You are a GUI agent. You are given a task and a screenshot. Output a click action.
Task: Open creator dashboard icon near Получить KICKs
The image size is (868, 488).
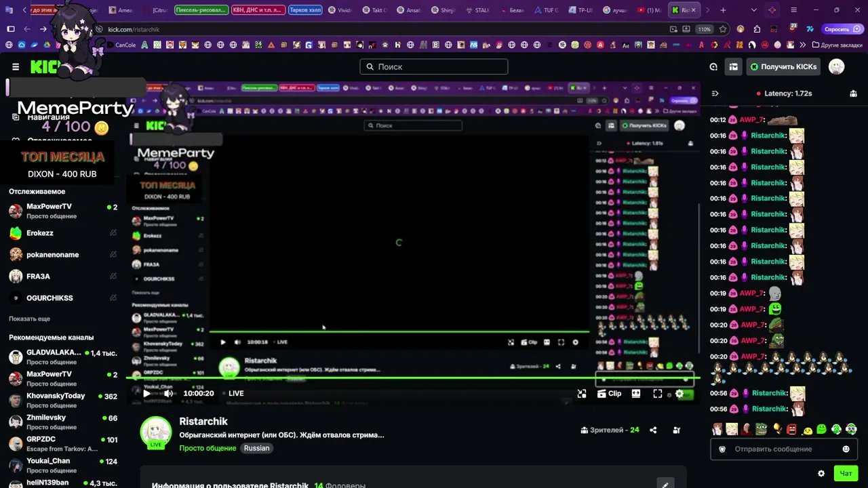(x=733, y=66)
